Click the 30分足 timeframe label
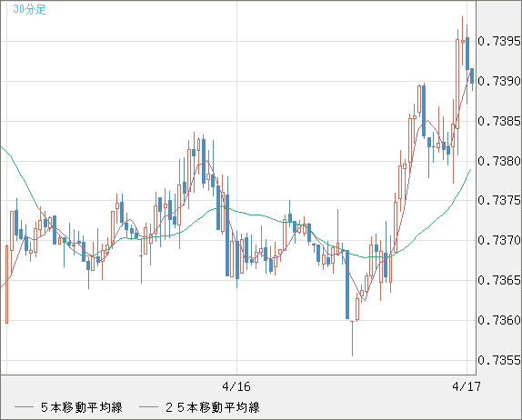 pyautogui.click(x=29, y=9)
